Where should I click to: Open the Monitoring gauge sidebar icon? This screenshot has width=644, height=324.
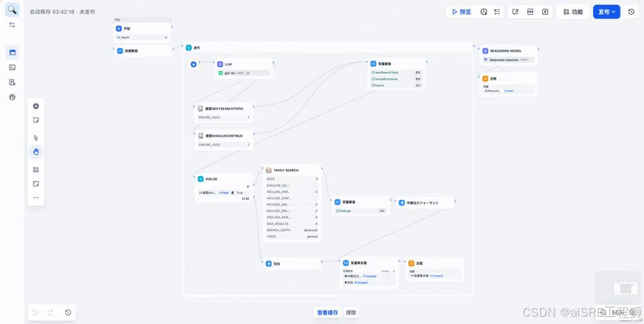[x=12, y=97]
